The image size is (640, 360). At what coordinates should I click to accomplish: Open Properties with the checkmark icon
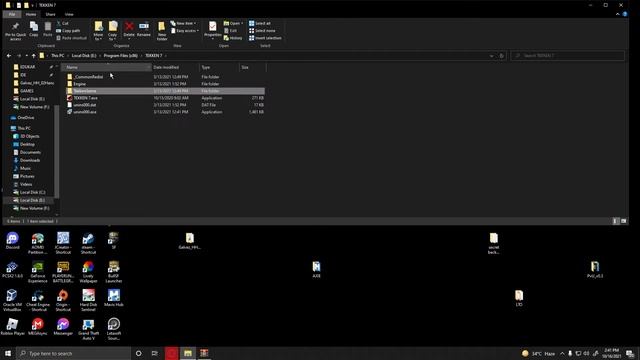[x=213, y=30]
